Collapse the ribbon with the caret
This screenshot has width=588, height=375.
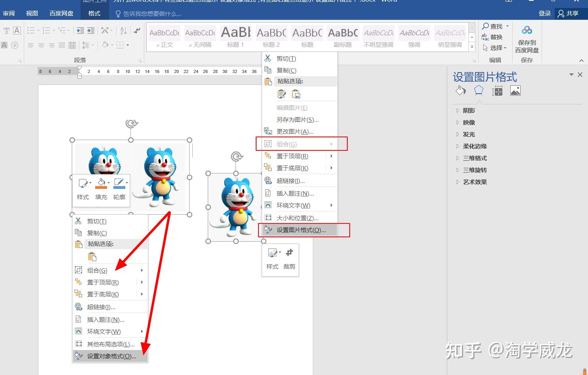pyautogui.click(x=581, y=61)
